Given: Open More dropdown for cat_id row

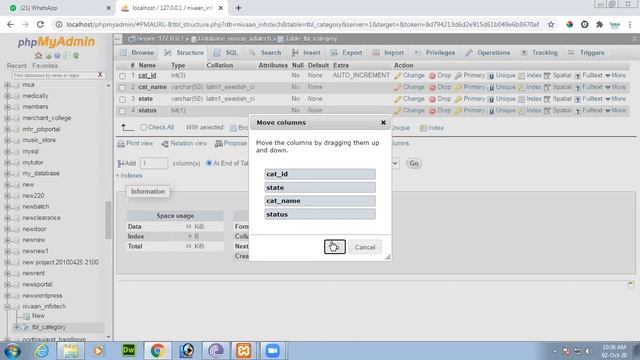Looking at the screenshot, I should [616, 76].
